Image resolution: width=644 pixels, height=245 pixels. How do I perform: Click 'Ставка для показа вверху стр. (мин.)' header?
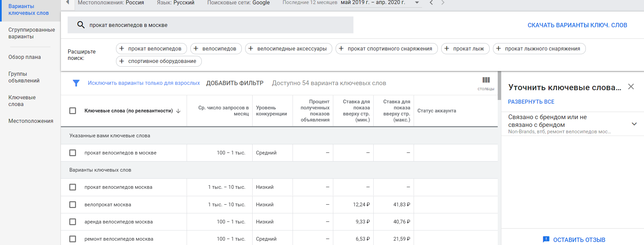click(356, 111)
